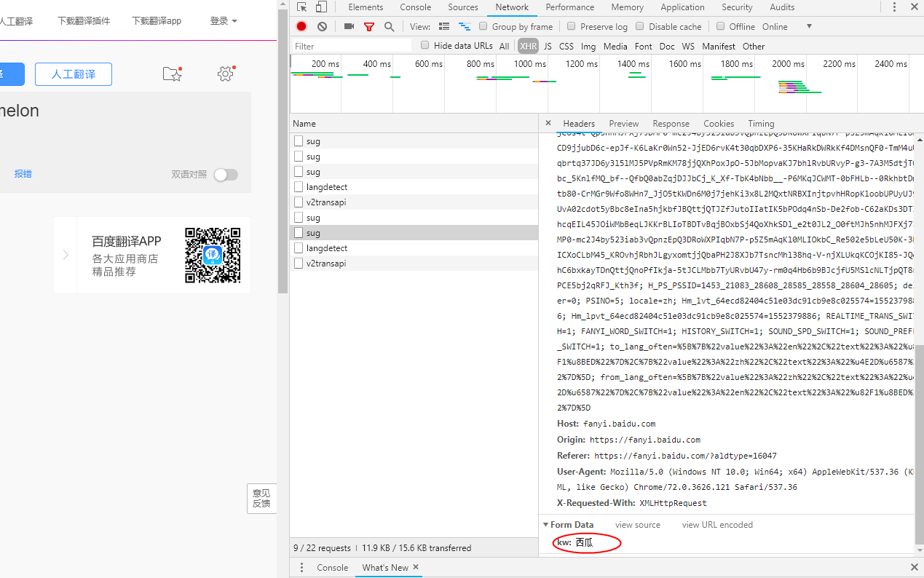Image resolution: width=924 pixels, height=578 pixels.
Task: Go to the Application tab
Action: [x=682, y=7]
